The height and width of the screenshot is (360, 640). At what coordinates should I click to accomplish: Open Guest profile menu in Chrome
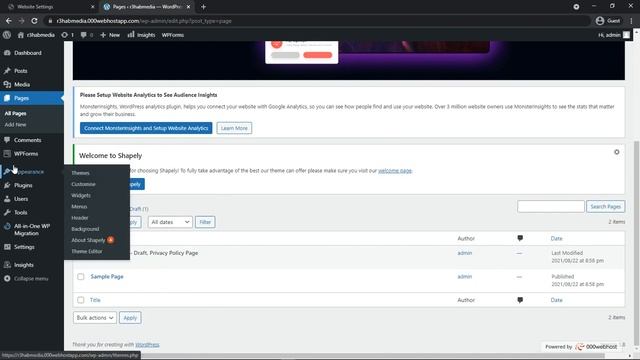pyautogui.click(x=608, y=21)
